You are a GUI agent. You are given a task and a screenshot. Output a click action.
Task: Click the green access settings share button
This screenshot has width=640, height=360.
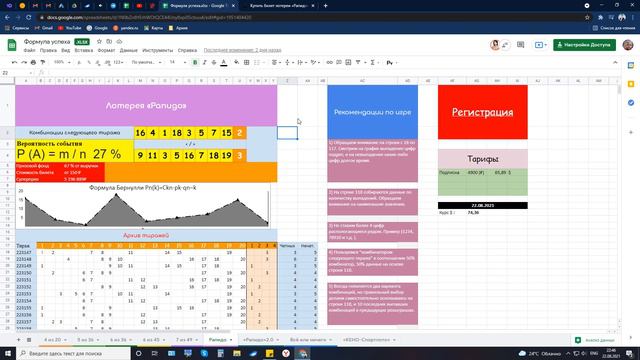pos(584,45)
